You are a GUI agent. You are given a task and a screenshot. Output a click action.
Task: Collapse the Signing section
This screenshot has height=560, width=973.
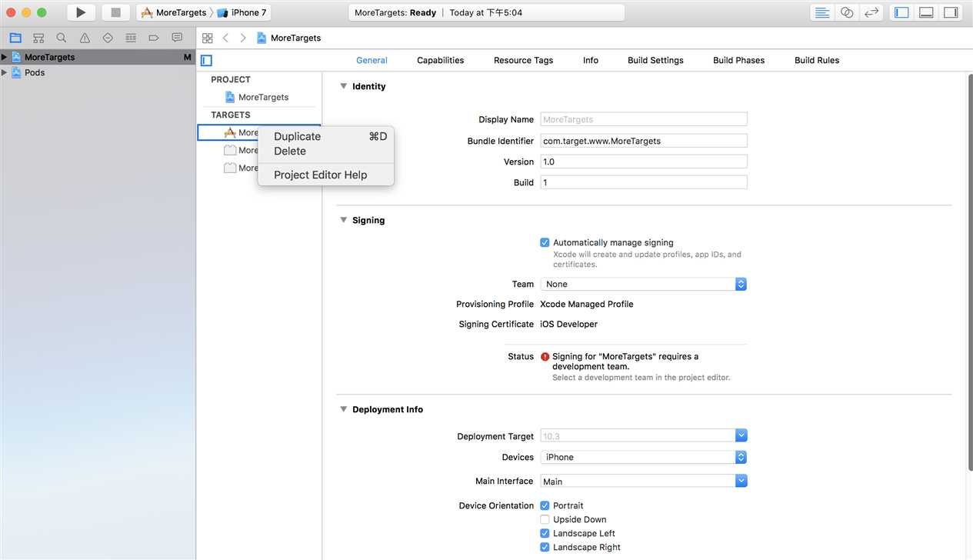(344, 220)
